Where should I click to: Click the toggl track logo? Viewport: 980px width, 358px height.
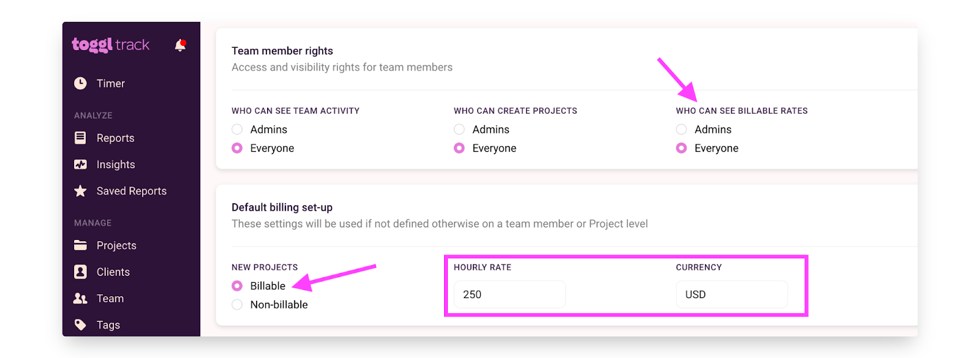(x=111, y=45)
